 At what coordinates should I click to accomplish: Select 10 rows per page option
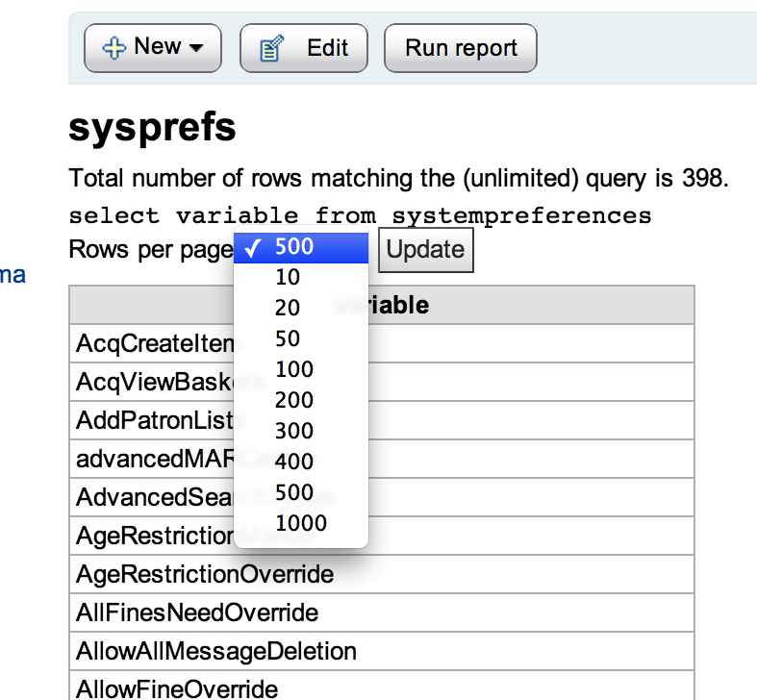[x=288, y=277]
